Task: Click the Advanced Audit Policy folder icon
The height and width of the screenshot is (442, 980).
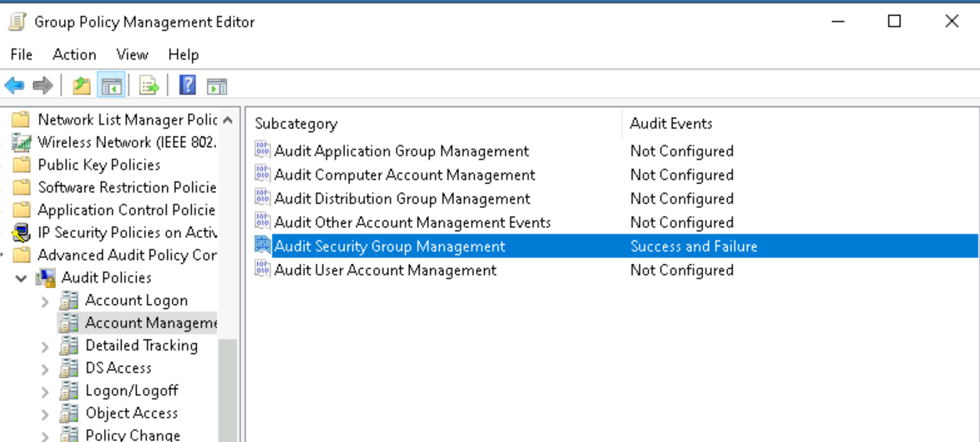Action: [22, 255]
